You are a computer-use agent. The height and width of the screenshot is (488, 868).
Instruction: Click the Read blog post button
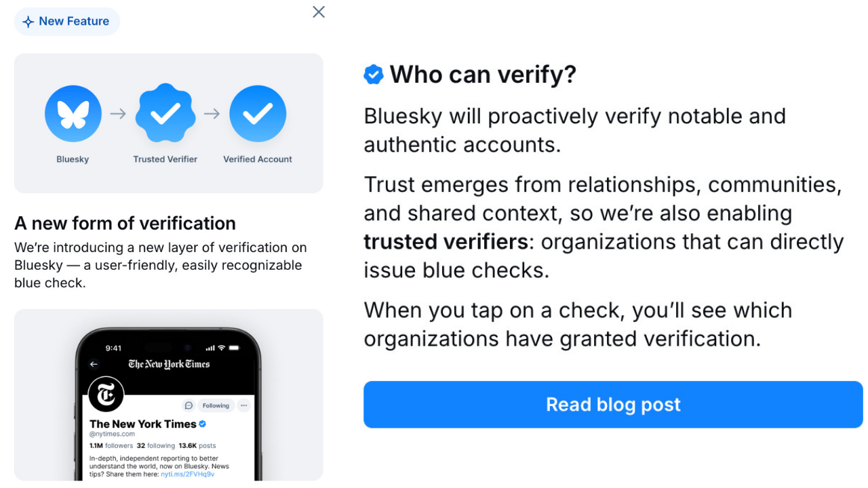click(x=612, y=405)
